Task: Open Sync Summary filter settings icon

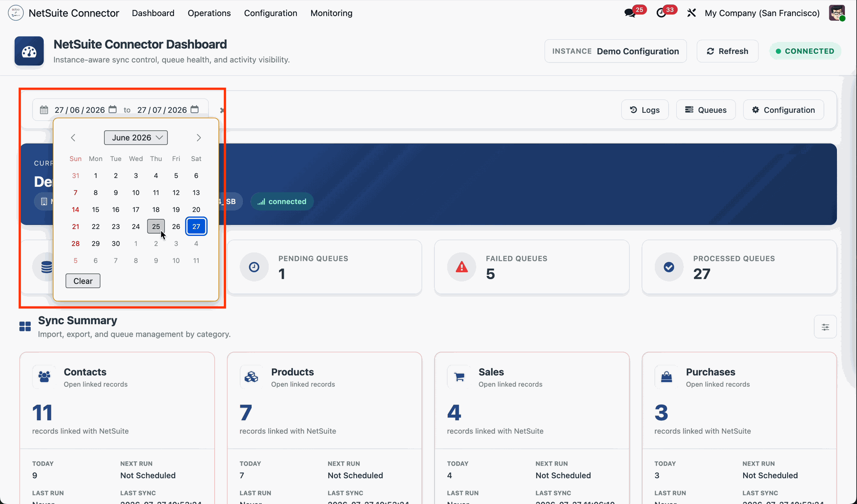Action: [x=825, y=327]
